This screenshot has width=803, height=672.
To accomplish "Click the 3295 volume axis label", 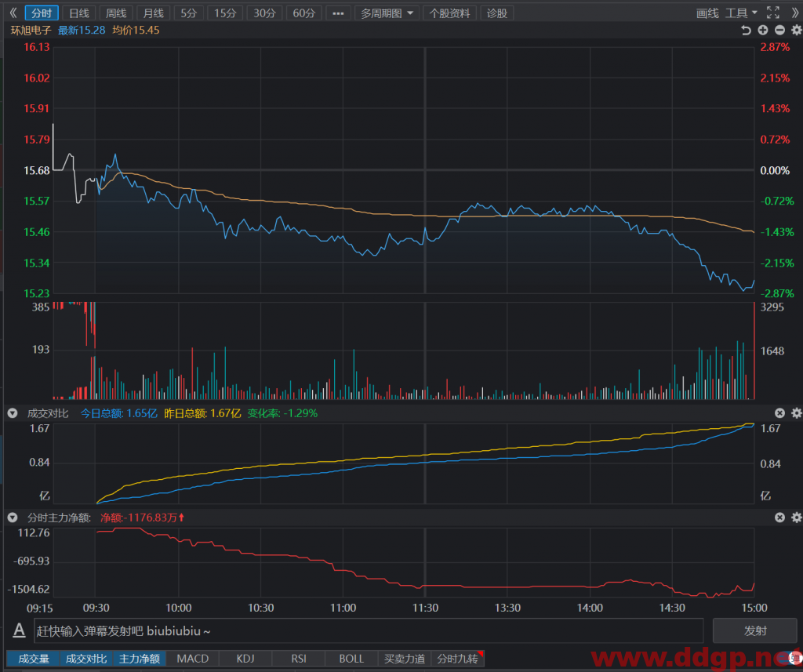I will point(772,307).
